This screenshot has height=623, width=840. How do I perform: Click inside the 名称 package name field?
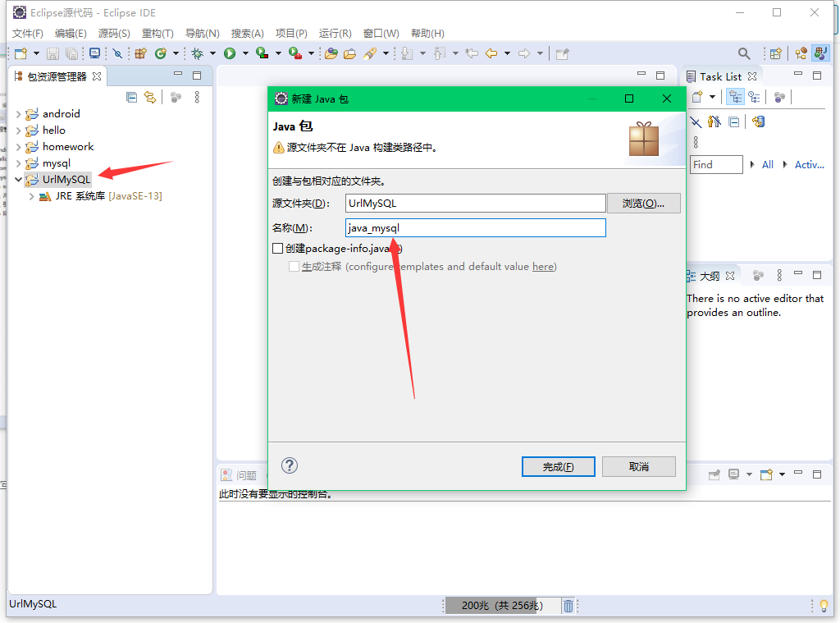(476, 227)
